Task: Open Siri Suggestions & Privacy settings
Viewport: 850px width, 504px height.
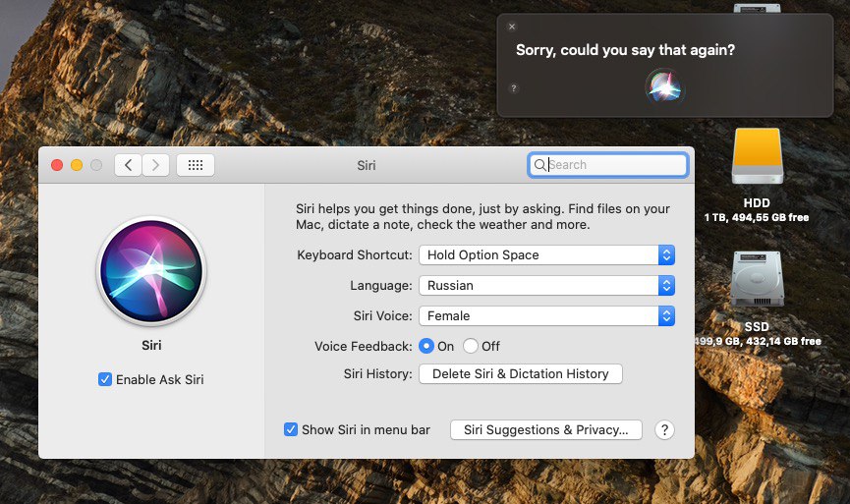Action: [546, 429]
